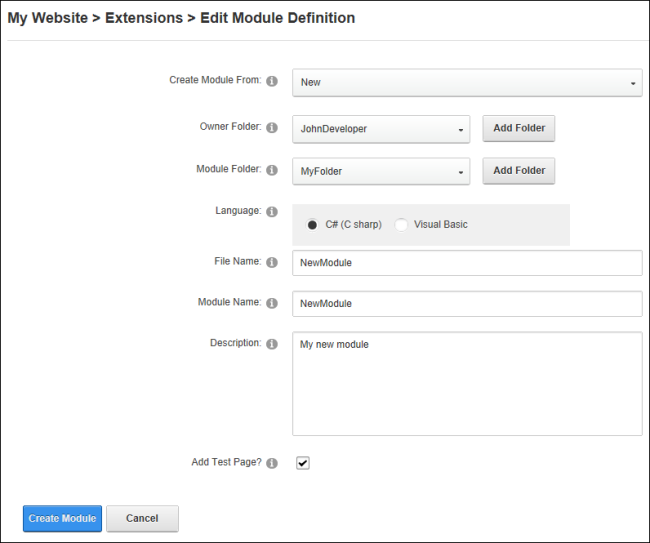
Task: Select the Visual Basic radio button
Action: 401,225
